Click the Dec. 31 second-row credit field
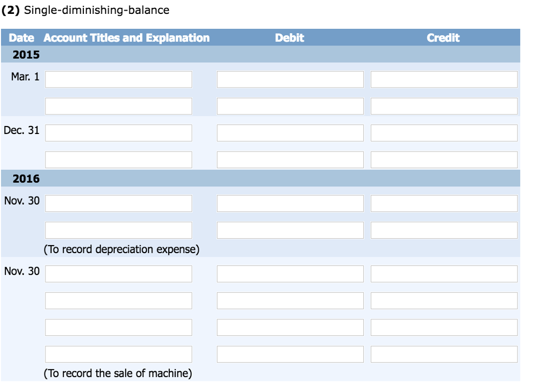Screen dimensions: 547x392 coord(444,160)
